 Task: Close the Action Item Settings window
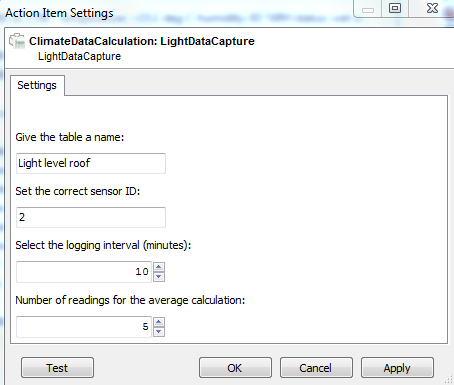click(432, 8)
